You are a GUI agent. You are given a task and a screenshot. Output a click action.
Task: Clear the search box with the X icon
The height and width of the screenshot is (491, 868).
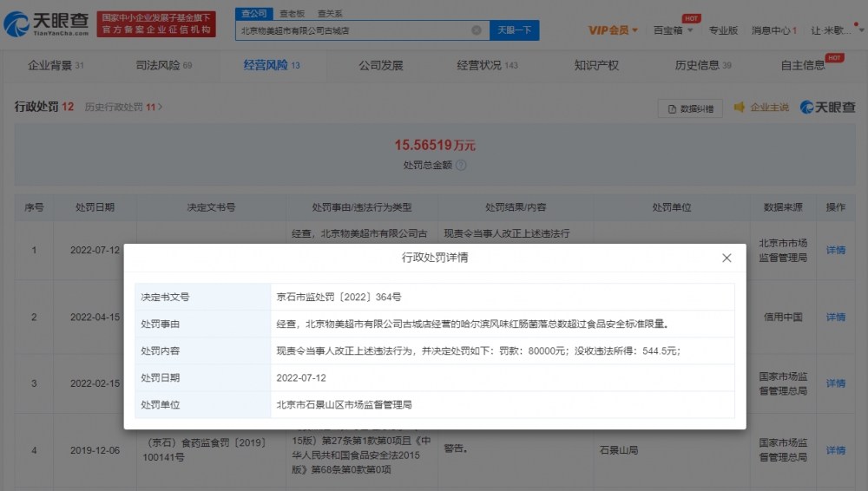coord(476,30)
